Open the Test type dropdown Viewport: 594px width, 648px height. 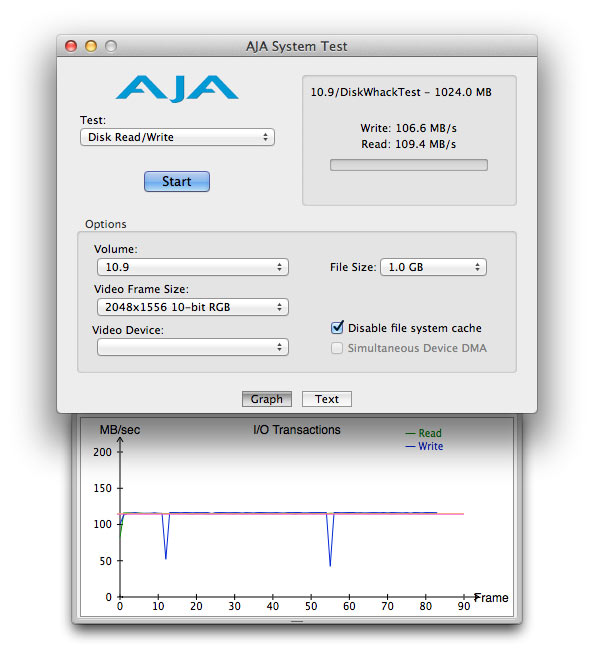pos(177,137)
